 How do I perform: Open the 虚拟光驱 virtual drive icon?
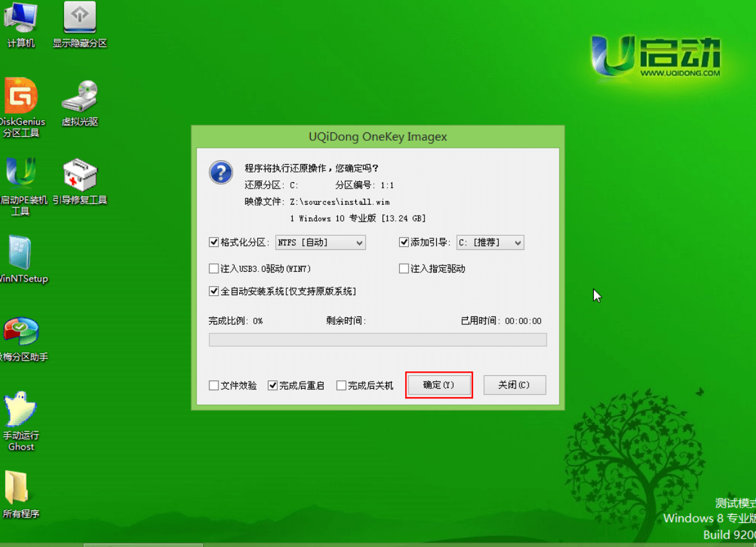tap(80, 103)
